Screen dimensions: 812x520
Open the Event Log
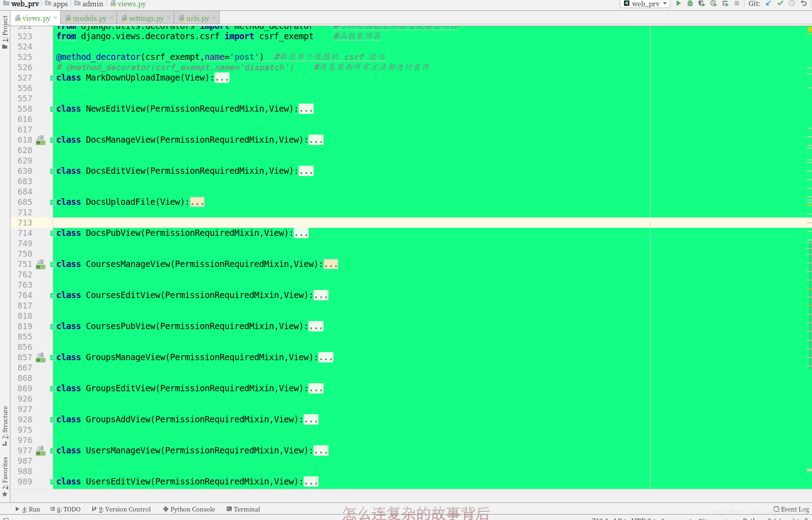(x=791, y=509)
